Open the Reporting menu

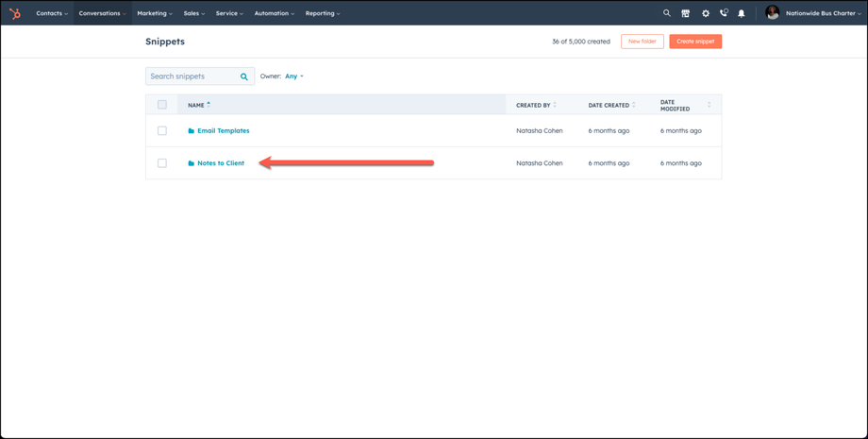click(323, 13)
